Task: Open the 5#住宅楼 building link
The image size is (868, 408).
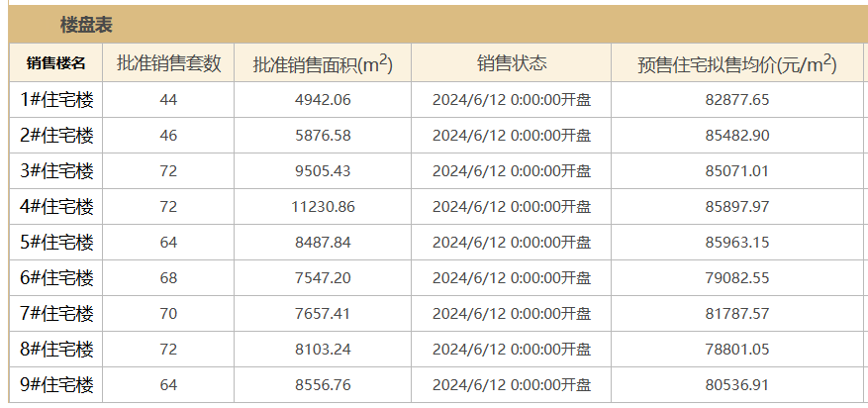Action: (x=57, y=243)
